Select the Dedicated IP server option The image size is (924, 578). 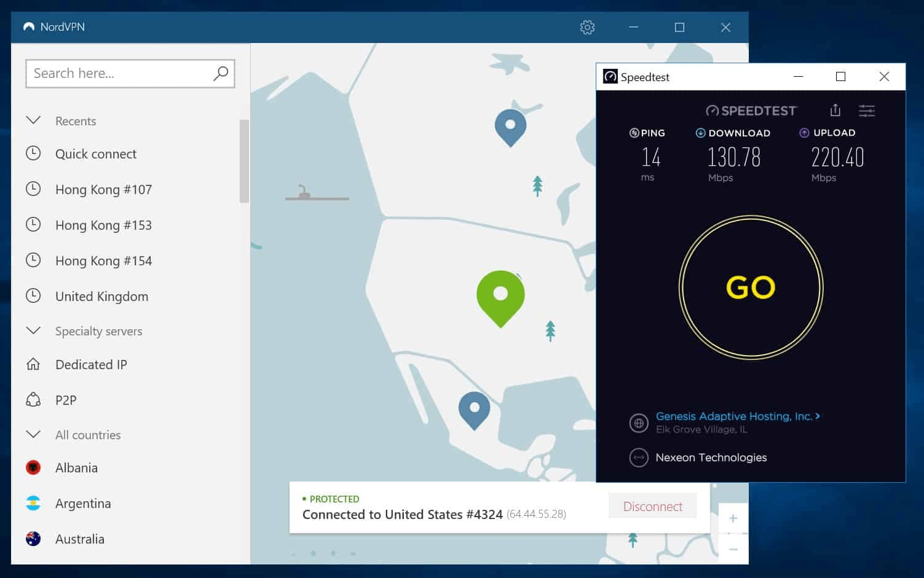91,364
